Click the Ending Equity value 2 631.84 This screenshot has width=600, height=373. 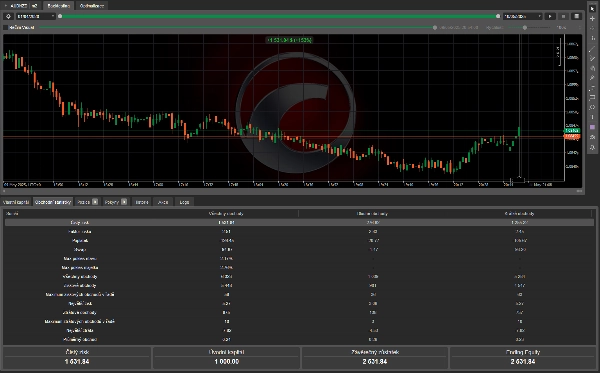[x=522, y=362]
